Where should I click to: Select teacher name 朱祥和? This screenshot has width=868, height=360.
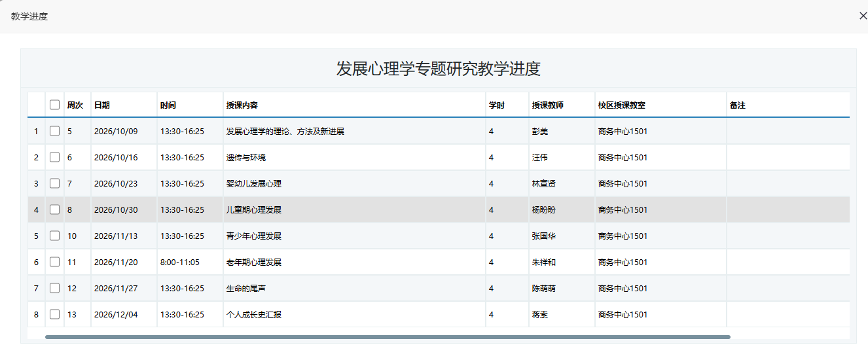[544, 262]
